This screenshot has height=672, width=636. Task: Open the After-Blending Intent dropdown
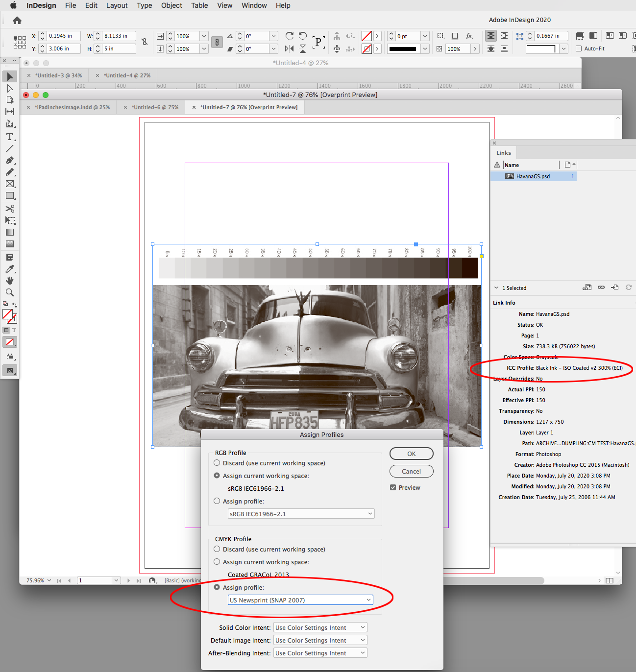click(x=319, y=652)
